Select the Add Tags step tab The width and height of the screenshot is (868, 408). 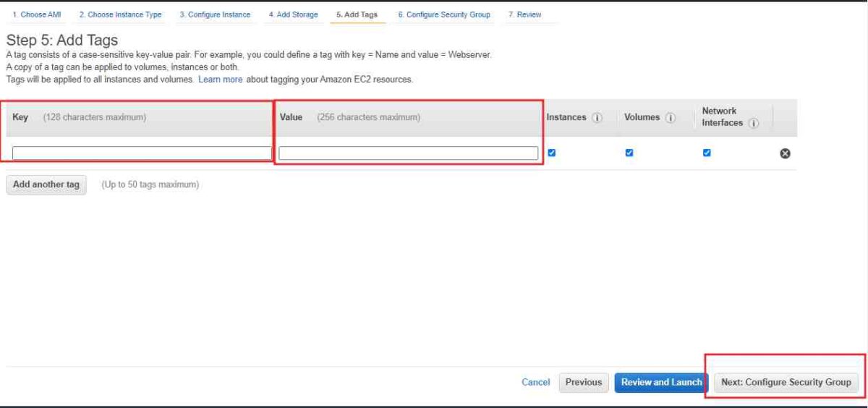(357, 14)
